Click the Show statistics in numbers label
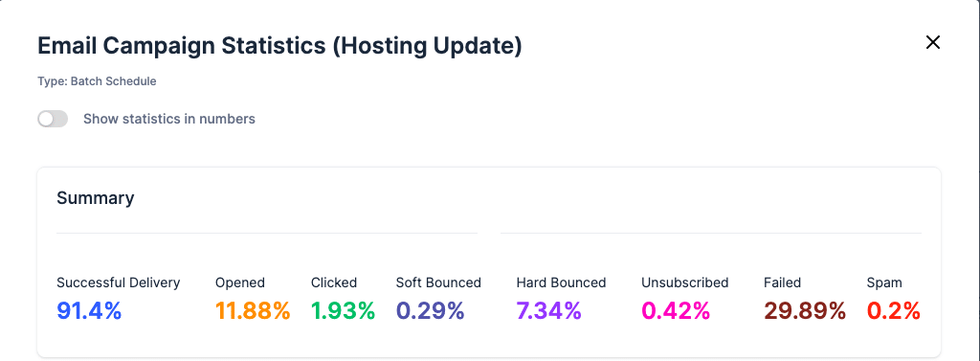Image resolution: width=980 pixels, height=361 pixels. (169, 119)
